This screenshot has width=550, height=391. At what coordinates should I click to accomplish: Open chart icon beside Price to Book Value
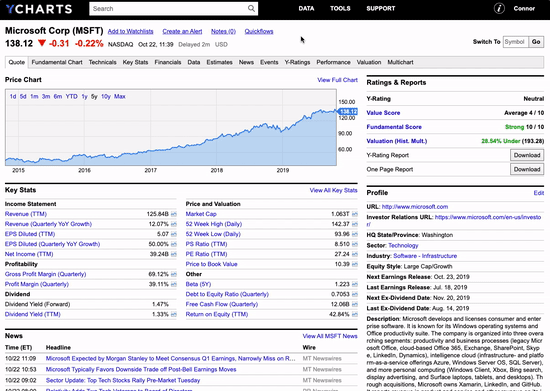point(355,264)
